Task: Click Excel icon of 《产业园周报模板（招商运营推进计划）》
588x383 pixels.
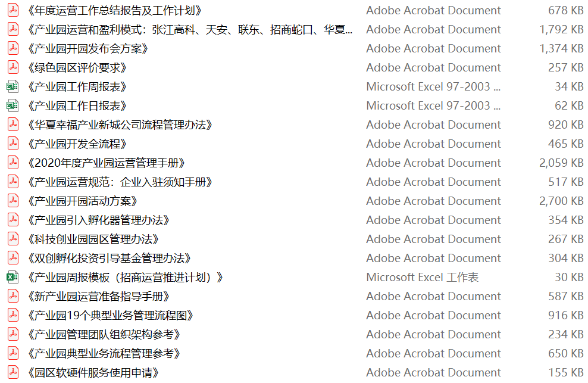Action: [12, 278]
